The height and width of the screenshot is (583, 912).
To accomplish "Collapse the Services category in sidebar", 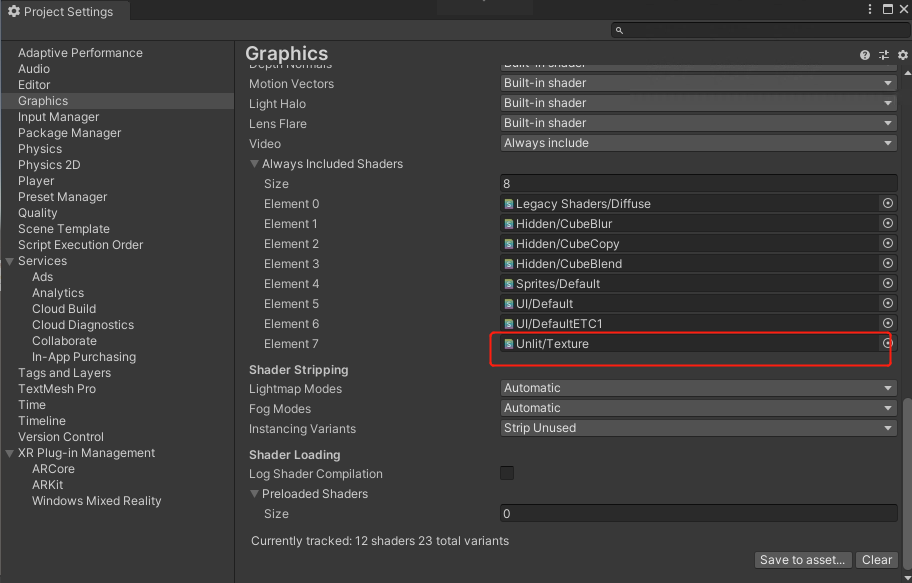I will (9, 261).
